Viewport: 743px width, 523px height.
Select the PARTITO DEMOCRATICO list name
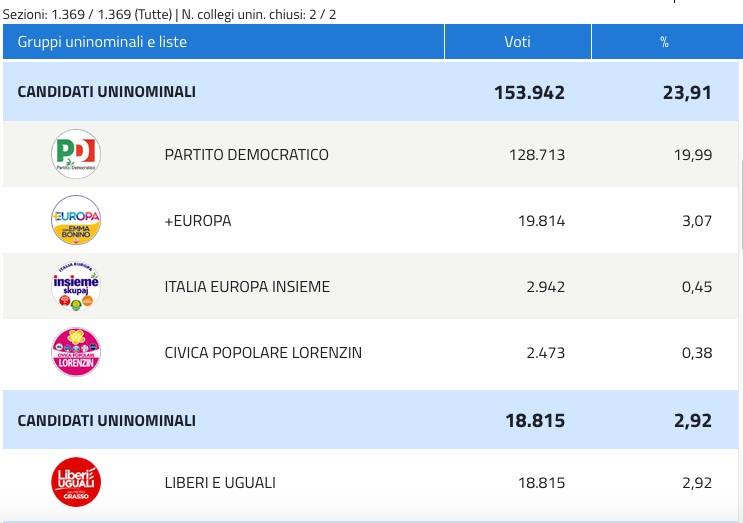pos(246,155)
